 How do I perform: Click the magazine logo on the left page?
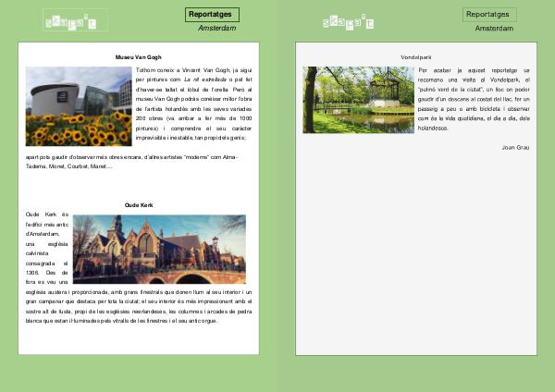[76, 20]
